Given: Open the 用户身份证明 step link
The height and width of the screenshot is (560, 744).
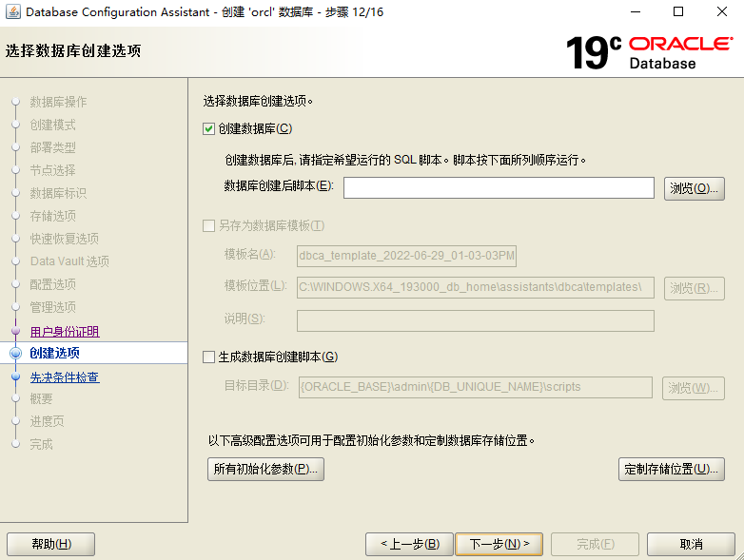Looking at the screenshot, I should pos(65,332).
